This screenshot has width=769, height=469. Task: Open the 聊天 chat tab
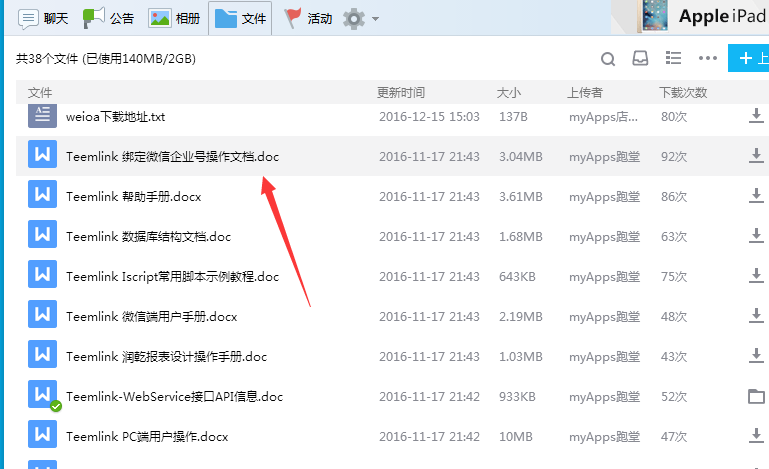point(43,19)
